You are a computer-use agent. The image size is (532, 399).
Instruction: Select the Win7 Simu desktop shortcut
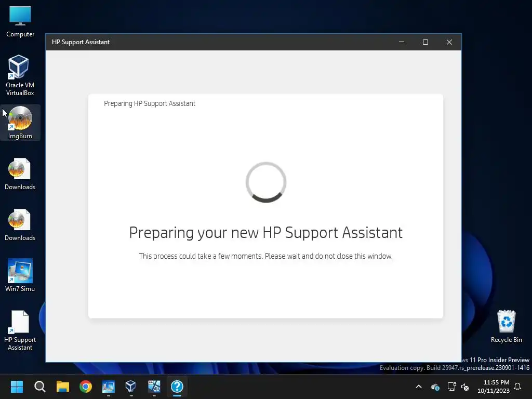20,275
